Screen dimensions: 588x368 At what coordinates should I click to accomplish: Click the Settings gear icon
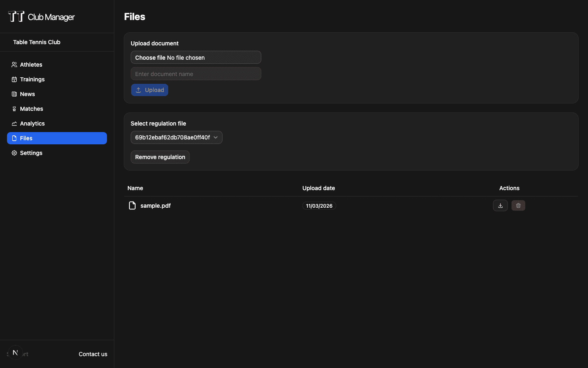coord(13,153)
